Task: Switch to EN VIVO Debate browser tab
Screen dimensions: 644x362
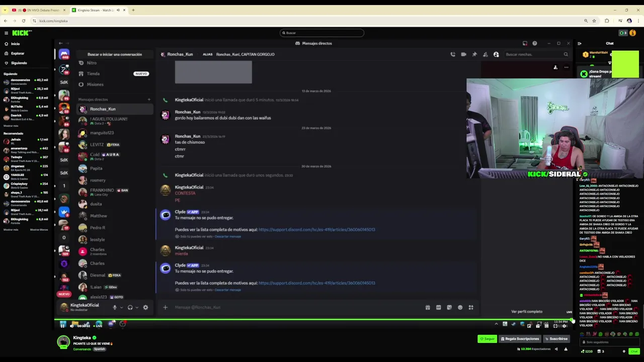Action: click(38, 10)
